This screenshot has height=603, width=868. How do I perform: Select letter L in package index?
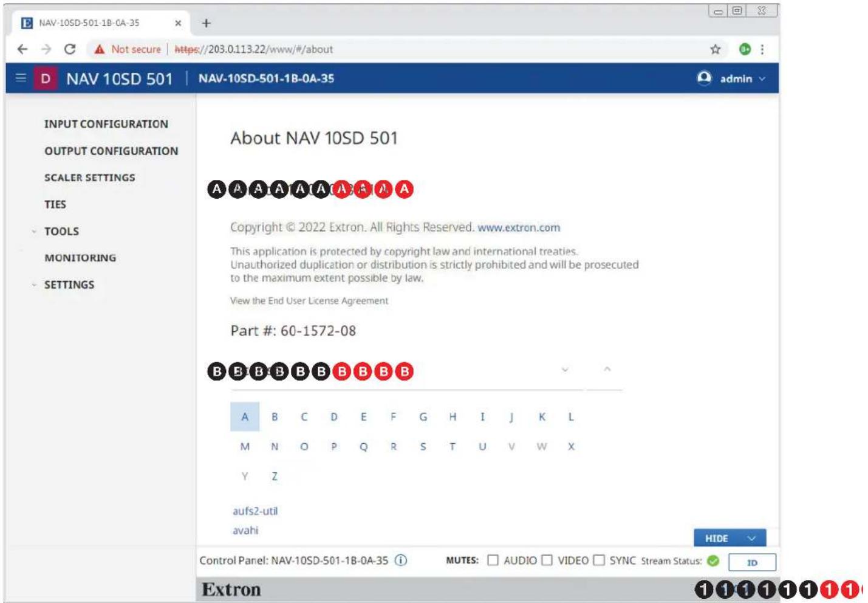[571, 416]
